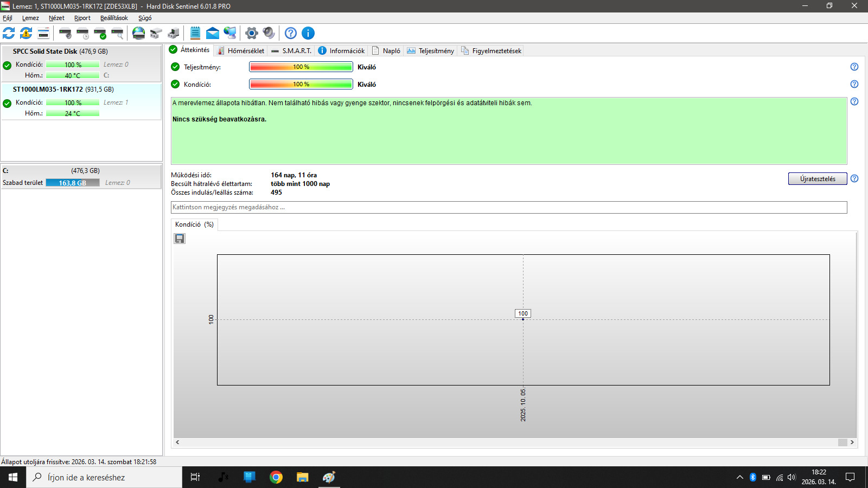Open the Lemez menu
868x488 pixels.
30,18
